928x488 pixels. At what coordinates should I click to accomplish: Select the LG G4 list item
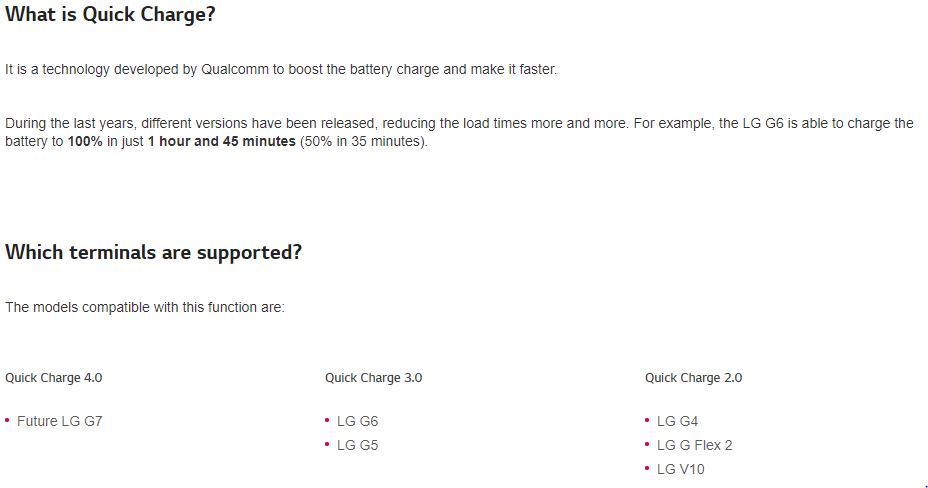pyautogui.click(x=677, y=421)
